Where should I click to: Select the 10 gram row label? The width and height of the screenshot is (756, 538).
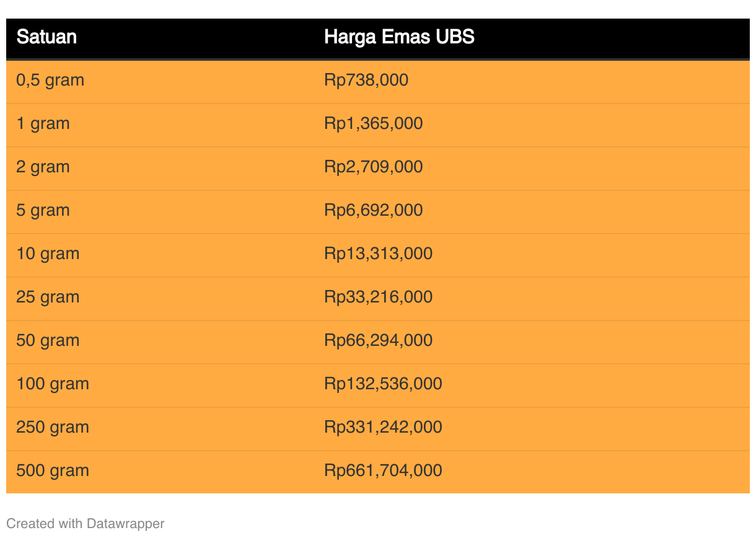click(x=48, y=254)
